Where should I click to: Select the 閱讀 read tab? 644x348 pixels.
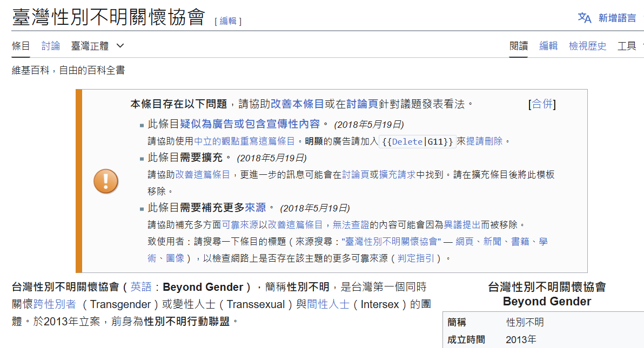click(x=519, y=46)
